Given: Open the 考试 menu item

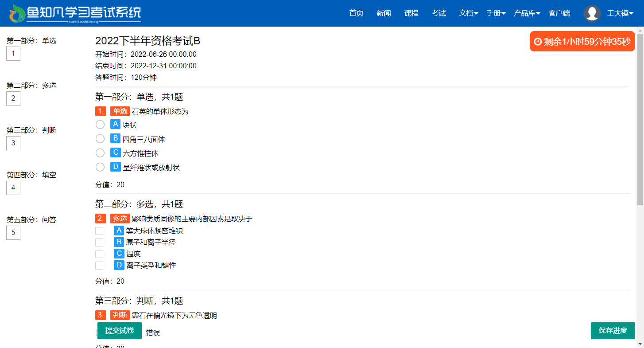Looking at the screenshot, I should [439, 13].
